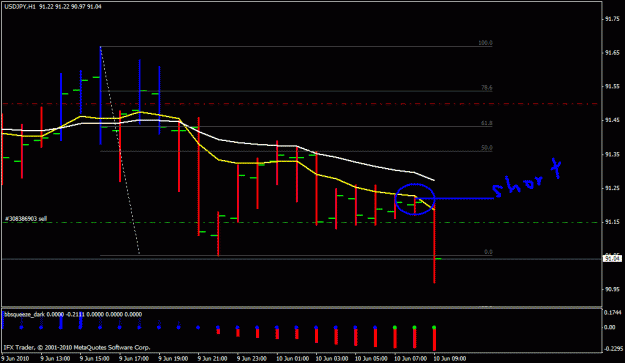Viewport: 625px width, 363px height.
Task: Click the 9 Jun 19:00 time label
Action: tap(173, 359)
